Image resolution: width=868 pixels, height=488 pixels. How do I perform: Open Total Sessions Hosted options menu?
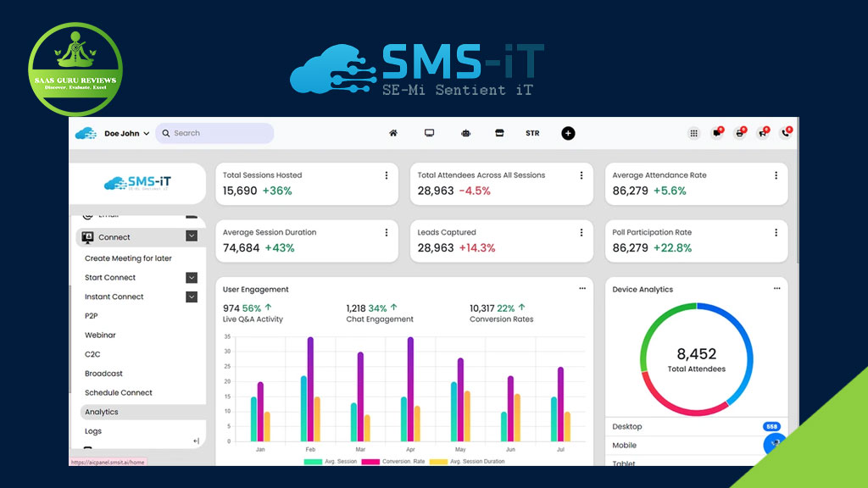pos(387,175)
